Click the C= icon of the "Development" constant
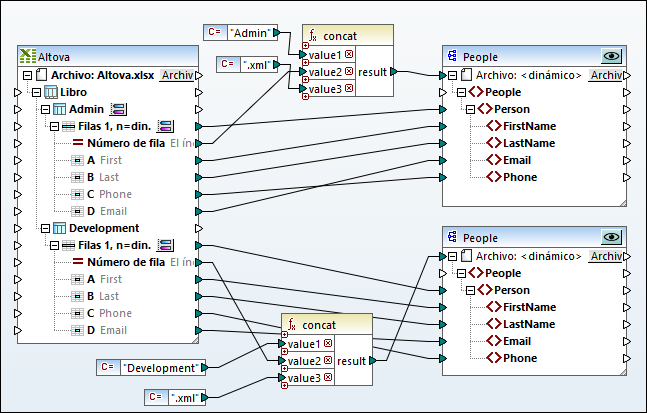This screenshot has height=413, width=647. click(109, 367)
